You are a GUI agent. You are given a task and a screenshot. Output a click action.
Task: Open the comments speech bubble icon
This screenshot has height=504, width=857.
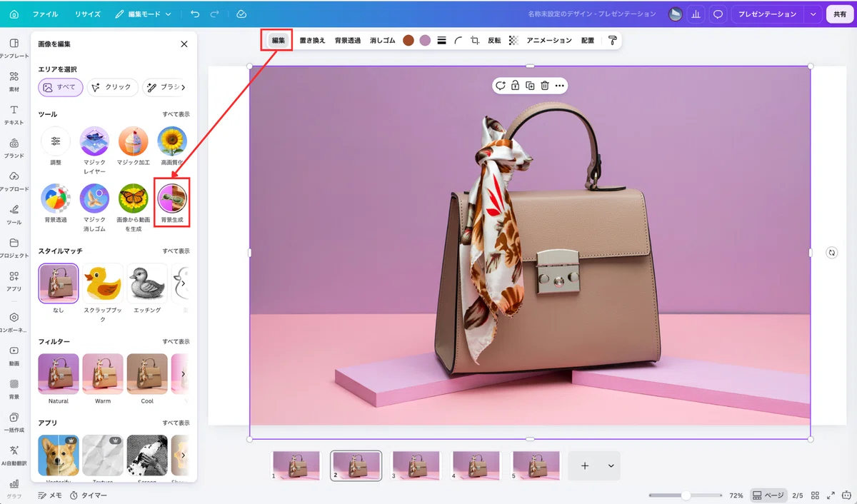coord(718,14)
